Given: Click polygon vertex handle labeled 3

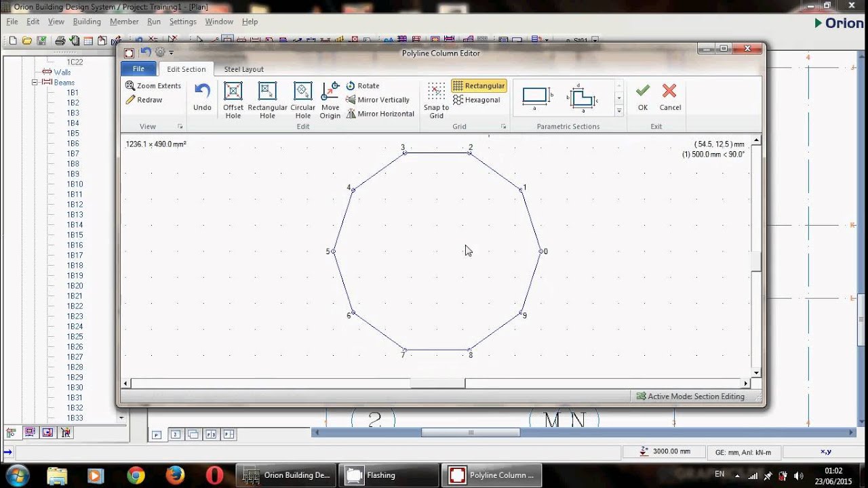Looking at the screenshot, I should (x=405, y=152).
